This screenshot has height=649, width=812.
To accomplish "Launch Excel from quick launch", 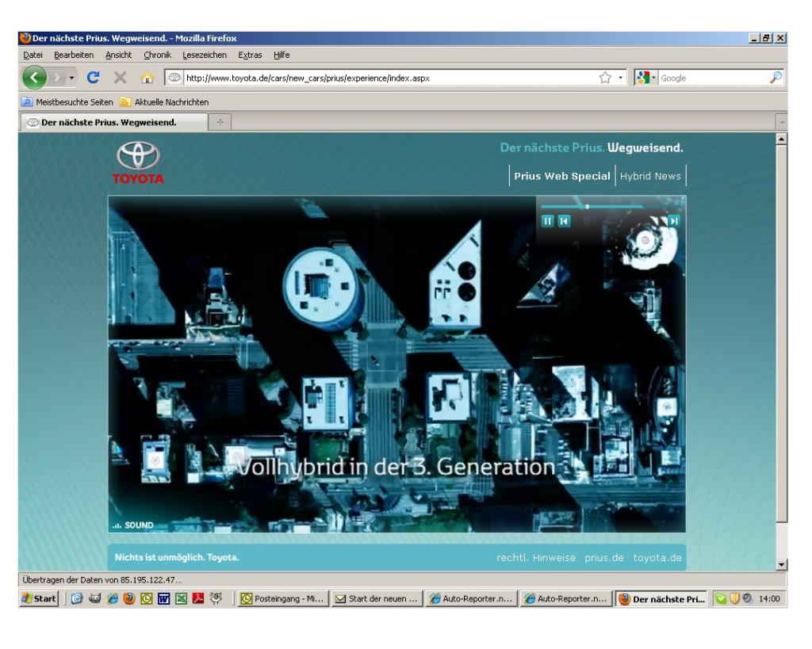I will [181, 599].
